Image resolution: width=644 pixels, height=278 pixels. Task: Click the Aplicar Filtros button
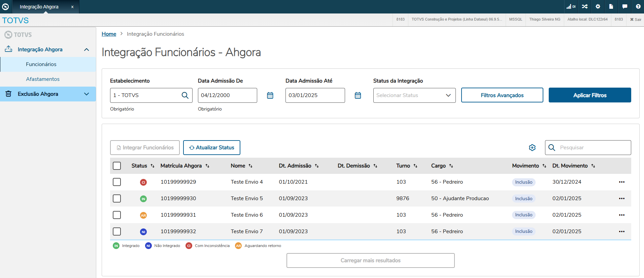point(589,95)
